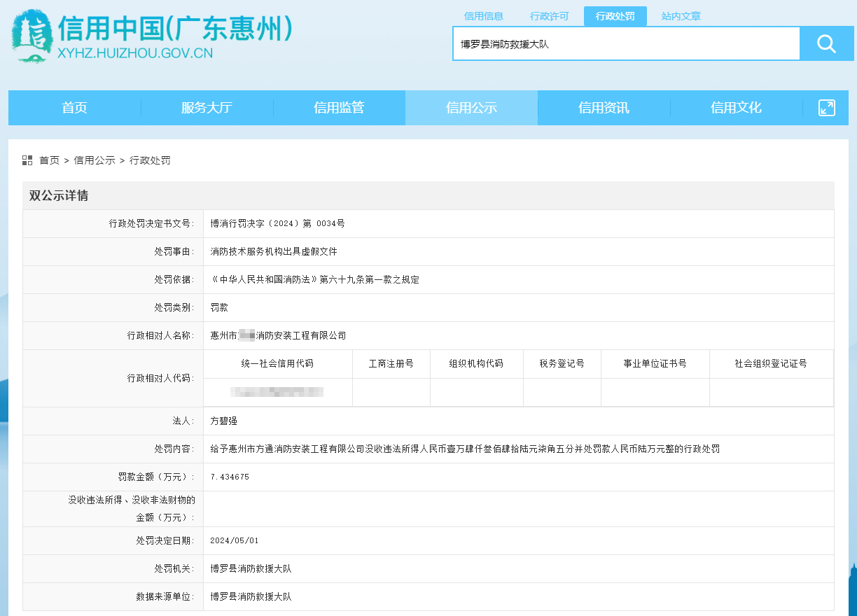Viewport: 857px width, 616px height.
Task: Click the 双公示详情 section heading
Action: click(x=59, y=196)
